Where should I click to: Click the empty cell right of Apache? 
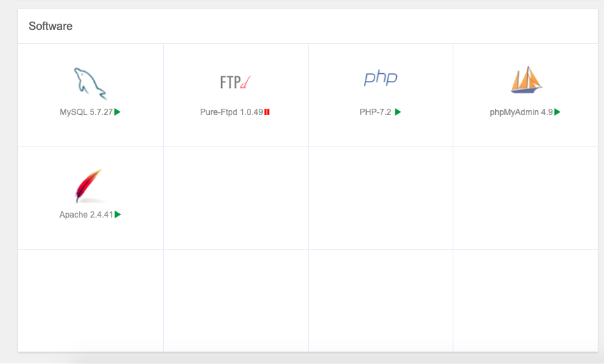pos(236,198)
